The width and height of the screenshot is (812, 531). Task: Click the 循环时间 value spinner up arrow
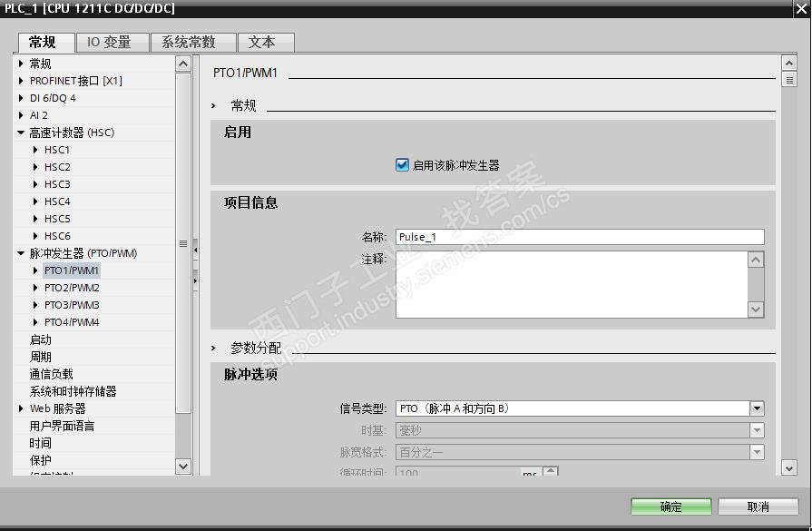(x=550, y=470)
